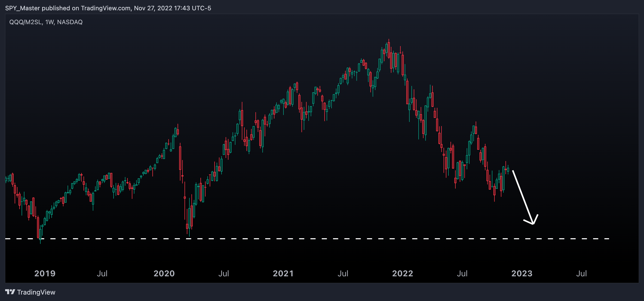This screenshot has height=301, width=644.
Task: Click the 2020 time axis label
Action: pos(164,273)
